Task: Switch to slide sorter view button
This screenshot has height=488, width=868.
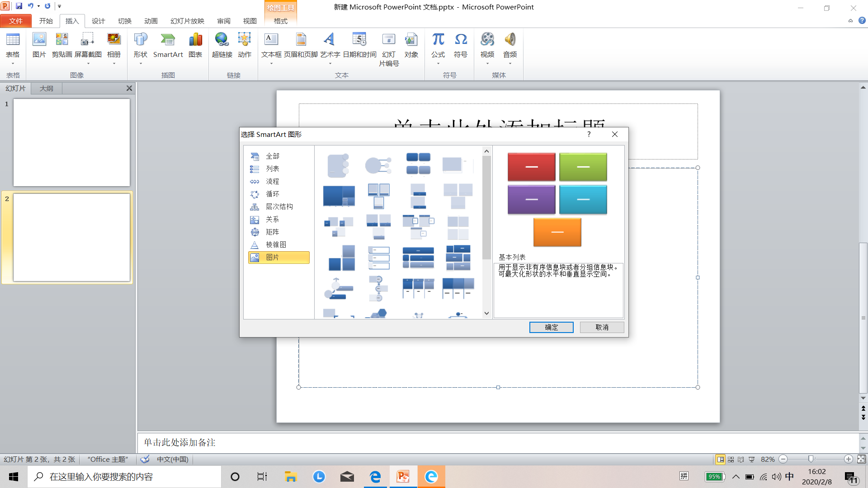Action: 731,460
